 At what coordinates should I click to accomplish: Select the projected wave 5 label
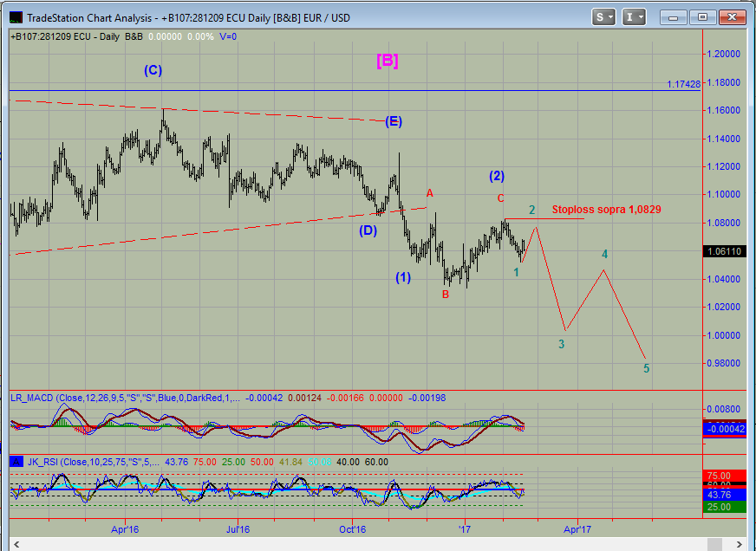click(646, 368)
